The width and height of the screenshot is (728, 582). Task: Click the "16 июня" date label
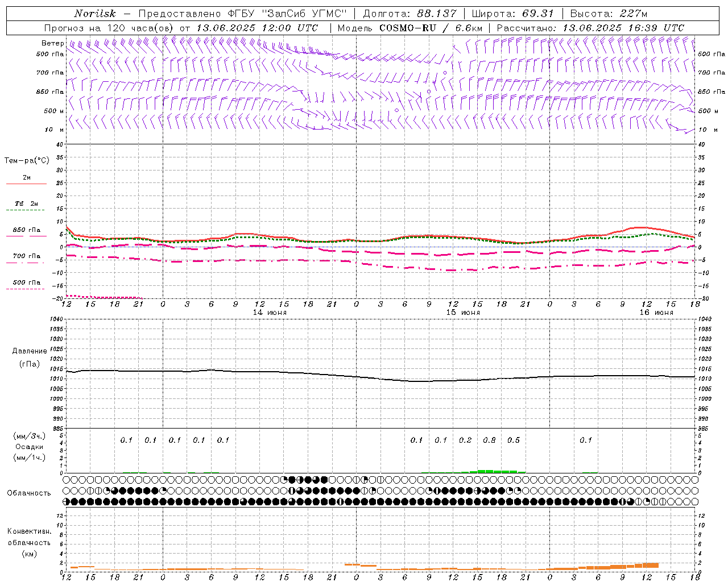[x=656, y=313]
